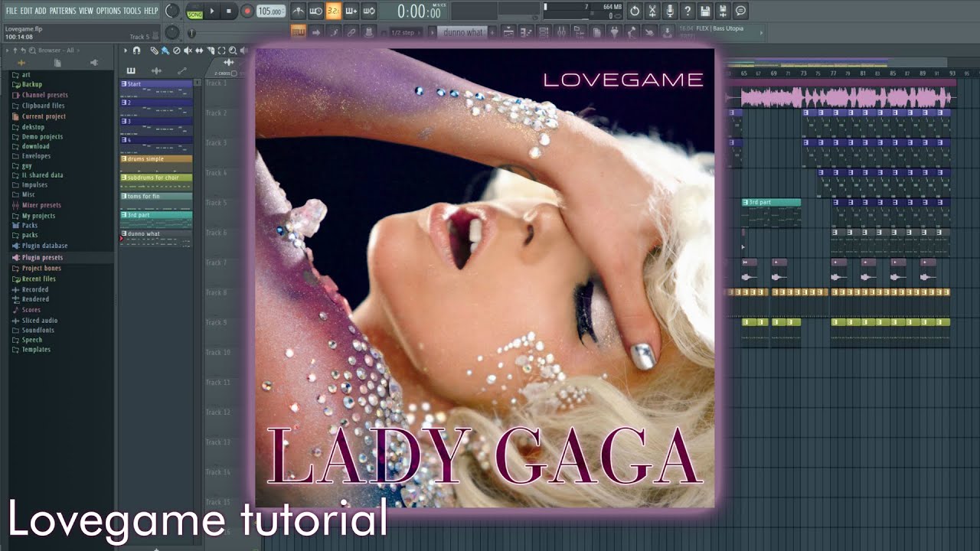Adjust the song position slider
980x551 pixels.
191,33
